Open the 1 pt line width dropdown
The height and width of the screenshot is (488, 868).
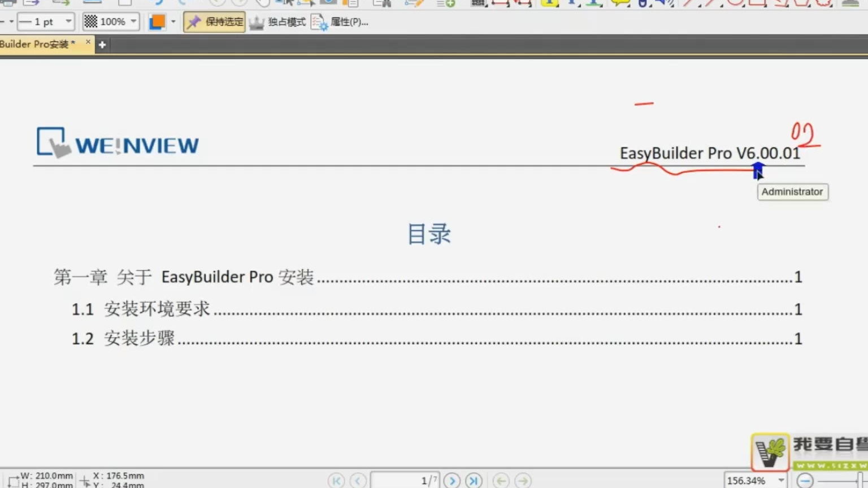point(46,22)
